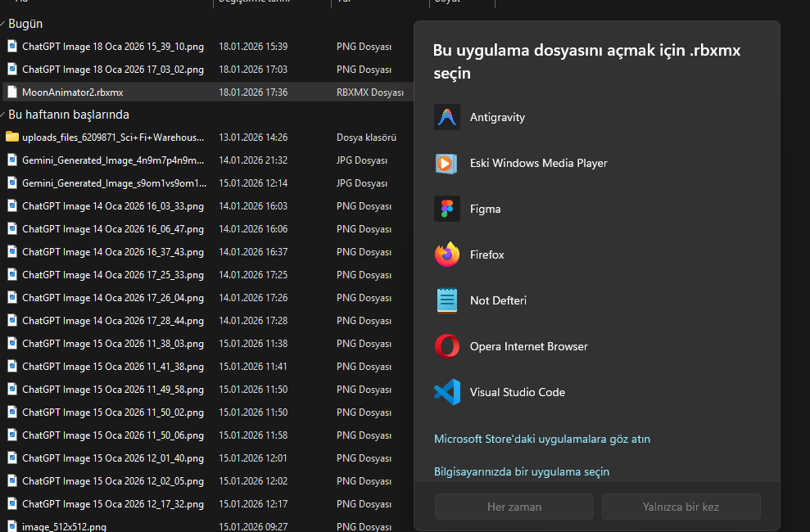
Task: Select the Figma label in list
Action: [485, 209]
